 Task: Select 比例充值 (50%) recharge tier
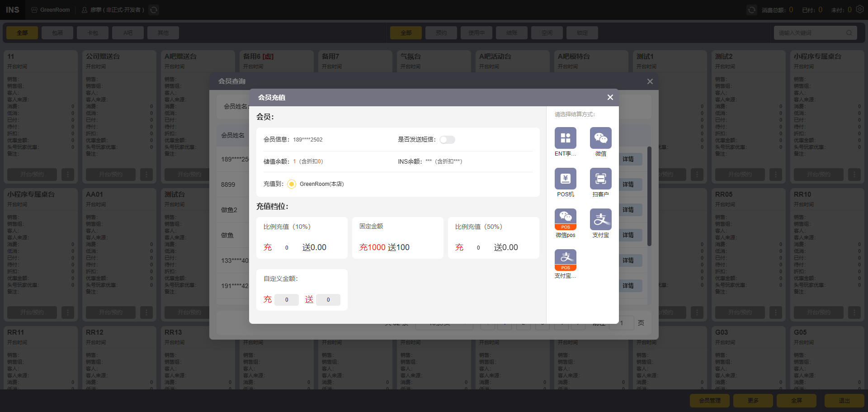(x=494, y=238)
